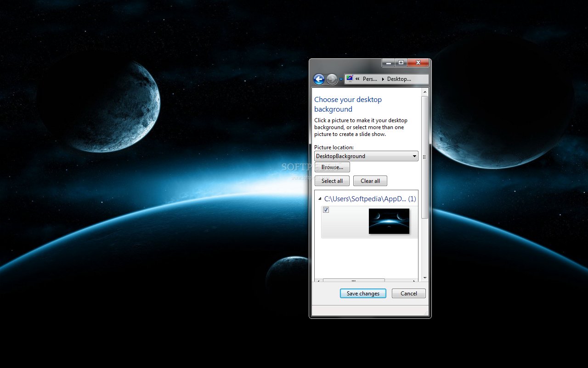Click the Choose your desktop background heading
Screen dimensions: 588x368
pyautogui.click(x=348, y=104)
